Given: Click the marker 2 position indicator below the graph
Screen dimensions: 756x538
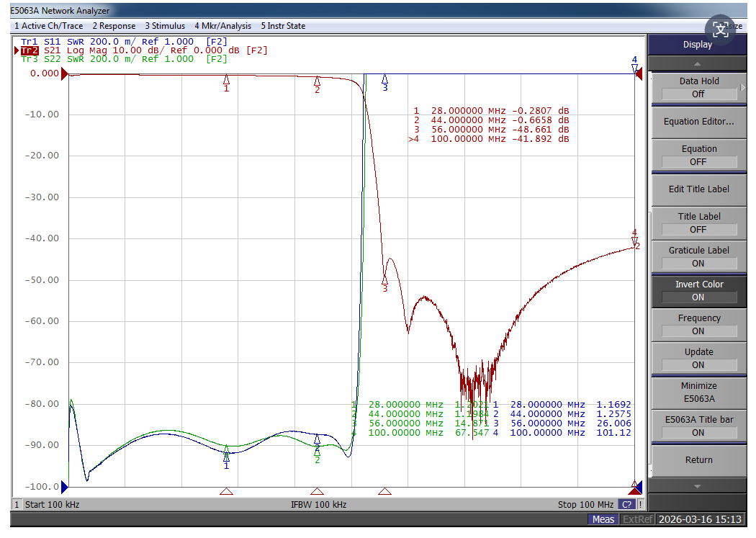Looking at the screenshot, I should pyautogui.click(x=317, y=492).
